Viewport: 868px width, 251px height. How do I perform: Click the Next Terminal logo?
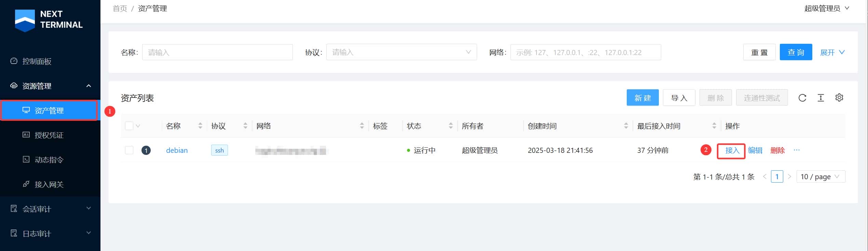49,20
